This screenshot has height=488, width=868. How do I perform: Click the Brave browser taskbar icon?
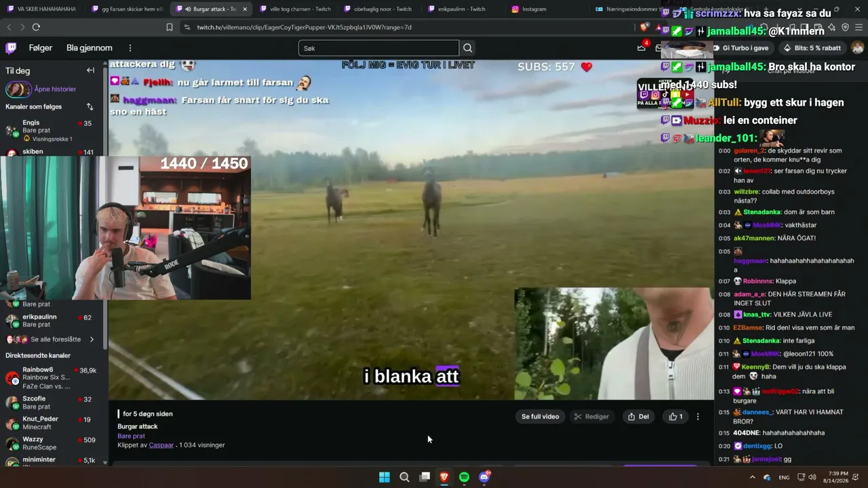444,477
